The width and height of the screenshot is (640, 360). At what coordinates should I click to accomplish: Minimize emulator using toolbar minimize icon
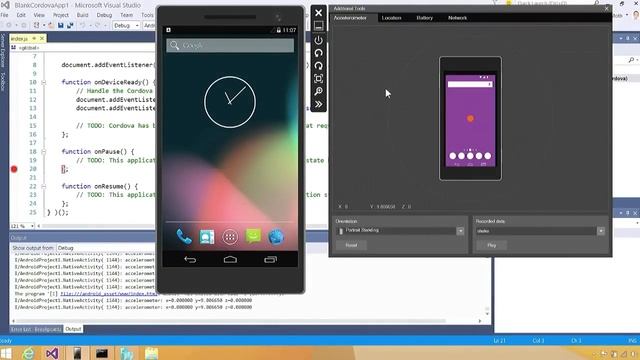coord(318,26)
